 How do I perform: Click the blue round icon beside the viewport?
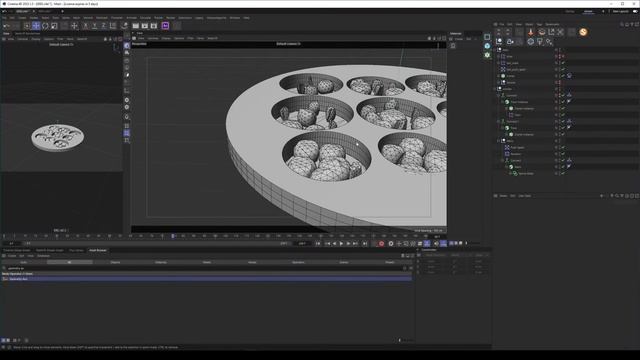pyautogui.click(x=487, y=46)
